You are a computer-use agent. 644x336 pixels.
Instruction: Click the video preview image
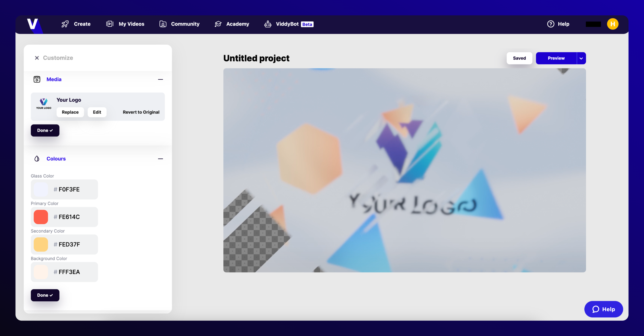coord(405,170)
